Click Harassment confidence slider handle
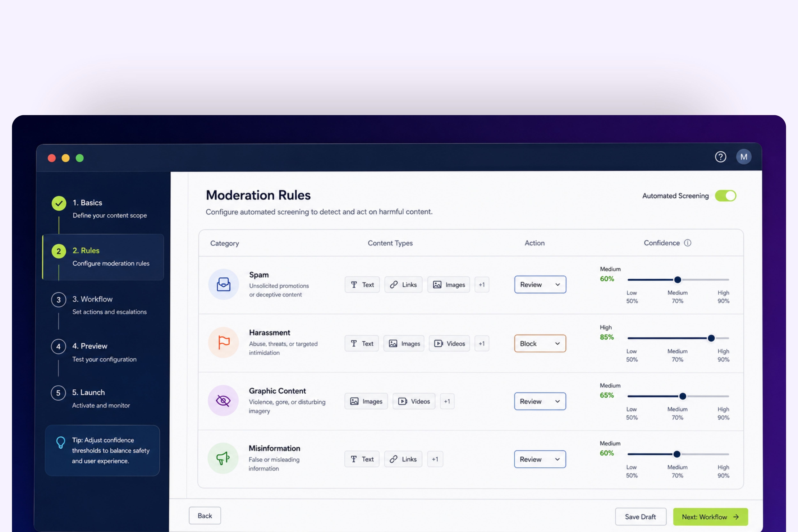 711,338
